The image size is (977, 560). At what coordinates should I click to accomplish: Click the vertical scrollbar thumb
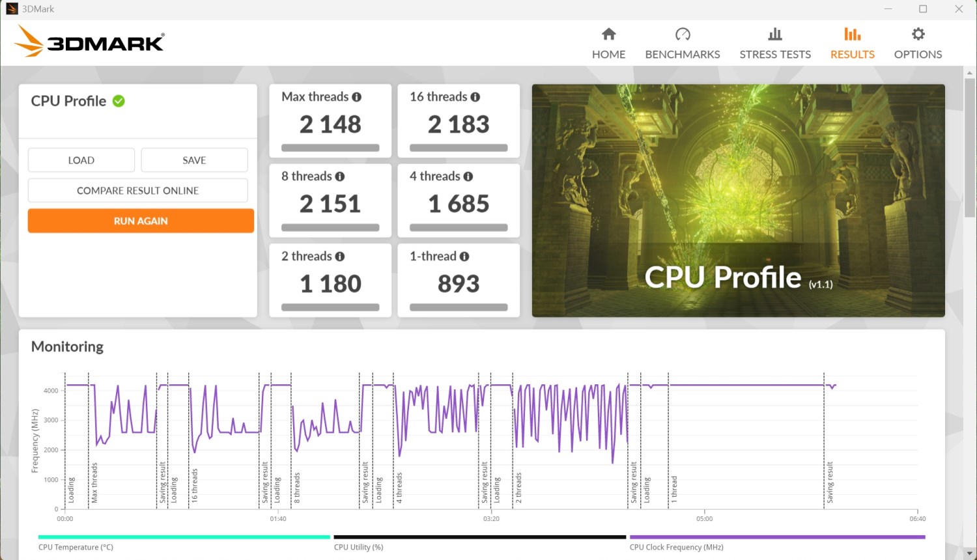click(970, 149)
